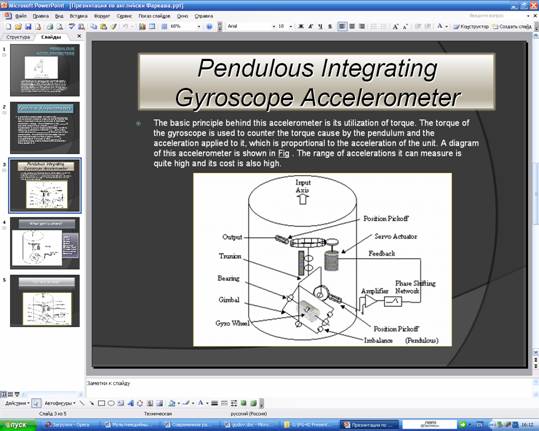Viewport: 539px width, 431px height.
Task: Open the font color picker arrow
Action: (447, 26)
